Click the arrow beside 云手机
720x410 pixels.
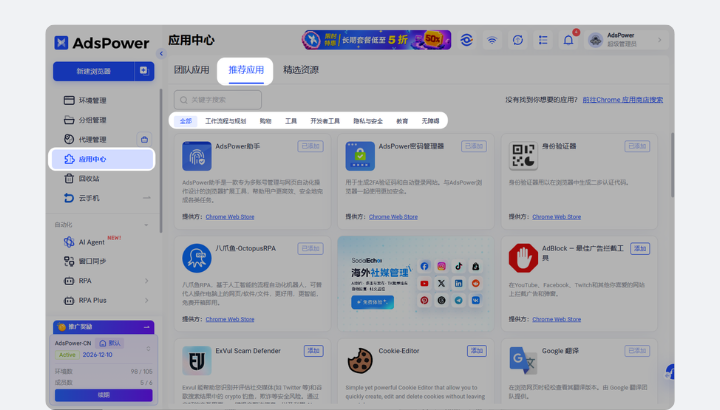(x=146, y=198)
